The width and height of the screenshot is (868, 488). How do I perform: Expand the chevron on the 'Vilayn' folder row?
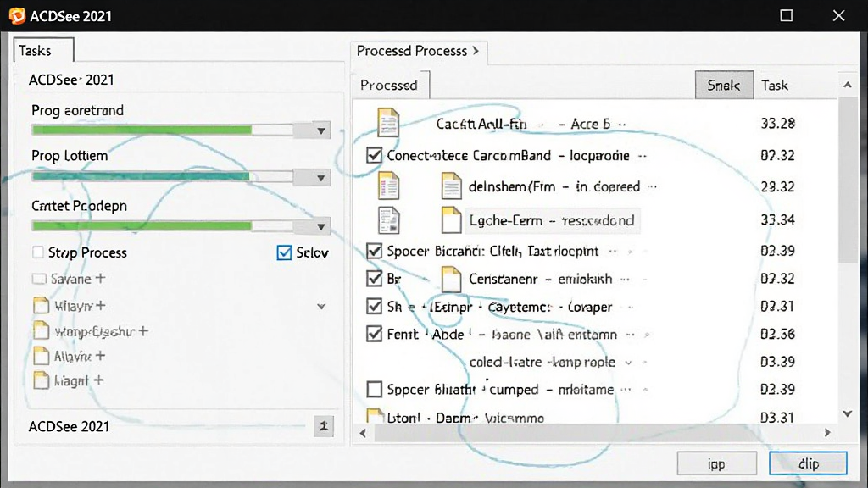pos(321,306)
